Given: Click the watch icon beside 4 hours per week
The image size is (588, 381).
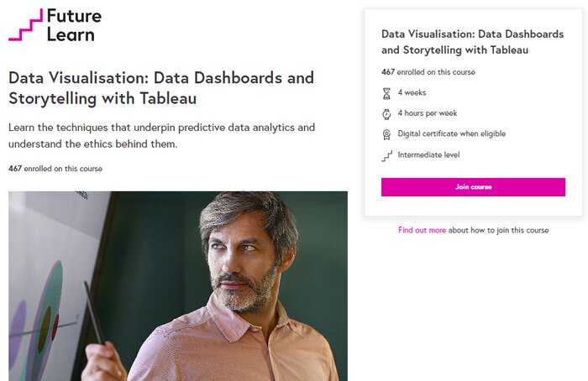Looking at the screenshot, I should pos(386,114).
